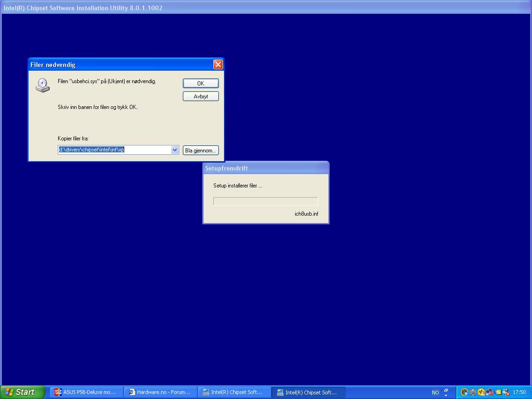Click the Internet Explorer icon on Hardware.no button
This screenshot has width=532, height=399.
132,392
